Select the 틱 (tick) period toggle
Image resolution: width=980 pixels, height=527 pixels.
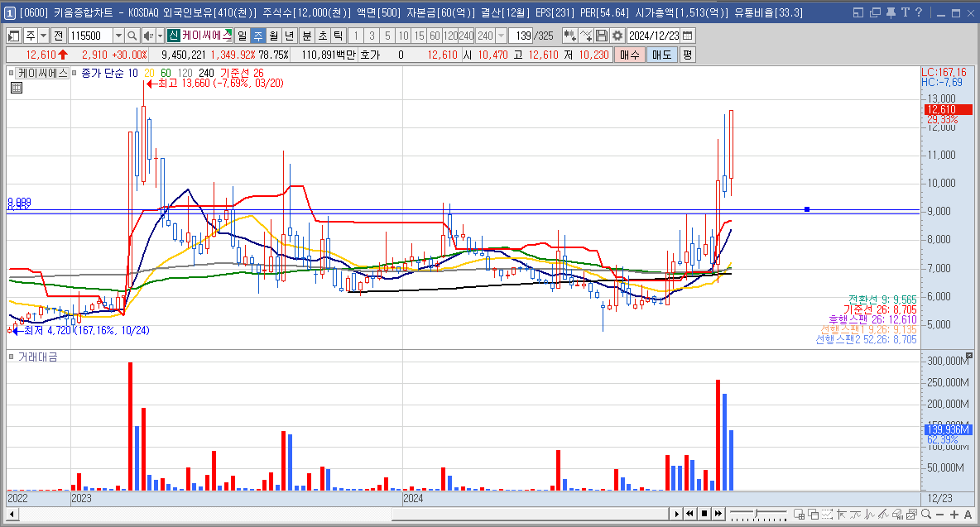coord(339,36)
